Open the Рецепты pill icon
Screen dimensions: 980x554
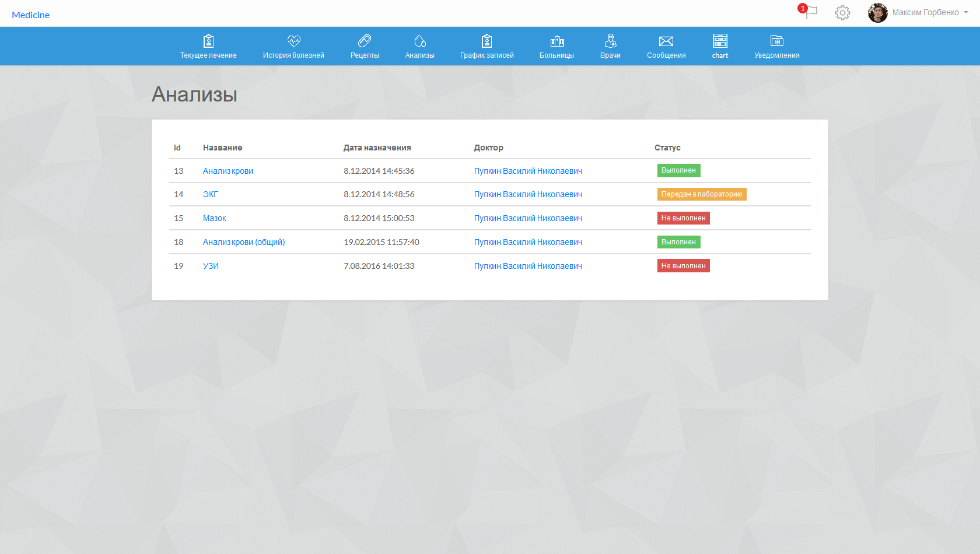coord(365,41)
